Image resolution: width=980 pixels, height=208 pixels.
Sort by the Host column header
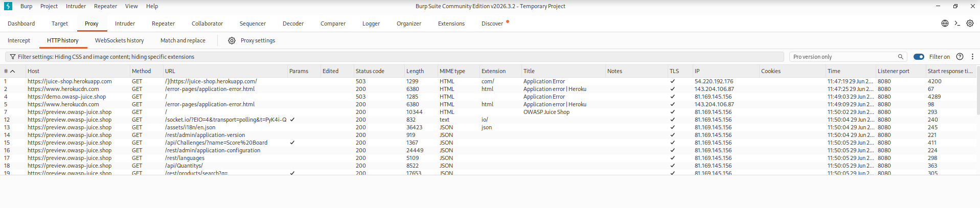coord(77,71)
